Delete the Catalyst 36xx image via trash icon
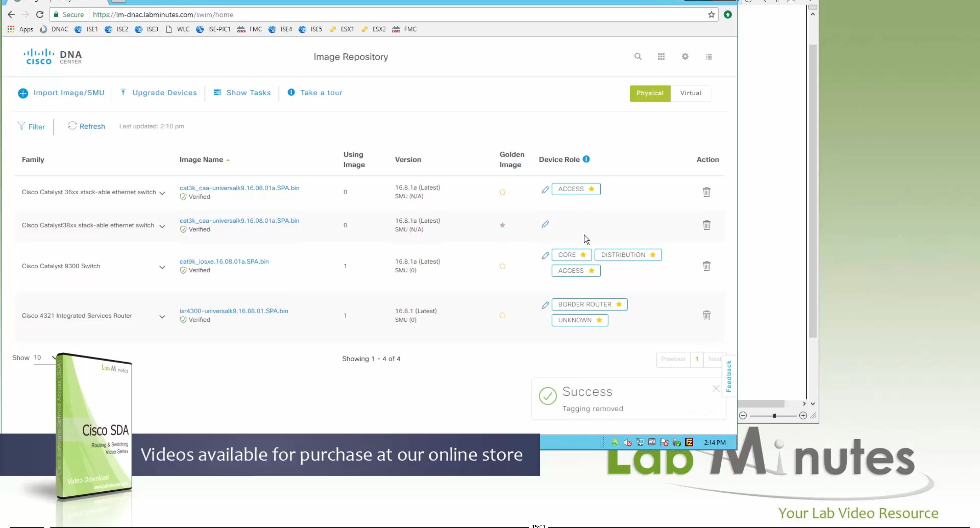980x528 pixels. pos(707,192)
